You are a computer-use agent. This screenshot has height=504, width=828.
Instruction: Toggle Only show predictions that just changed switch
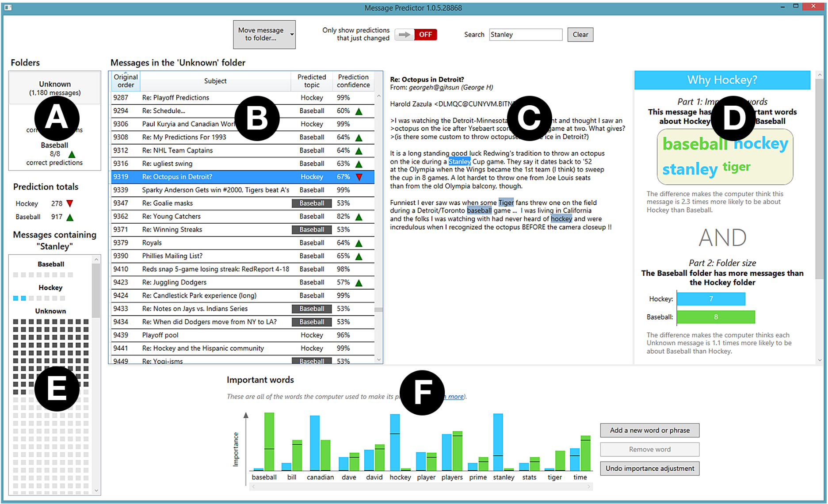click(x=416, y=34)
